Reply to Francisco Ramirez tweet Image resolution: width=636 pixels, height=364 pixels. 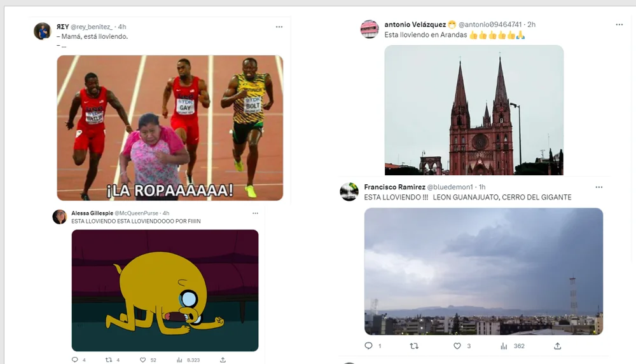click(x=368, y=346)
